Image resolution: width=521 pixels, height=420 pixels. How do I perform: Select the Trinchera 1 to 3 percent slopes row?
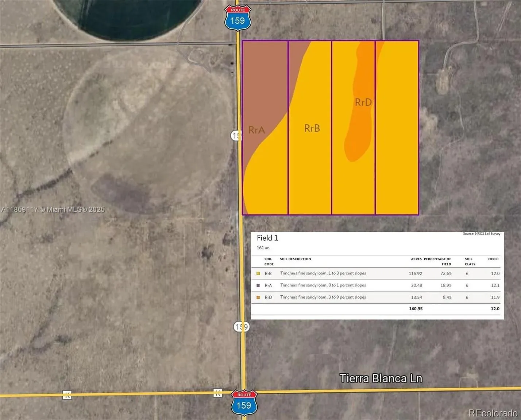click(323, 273)
